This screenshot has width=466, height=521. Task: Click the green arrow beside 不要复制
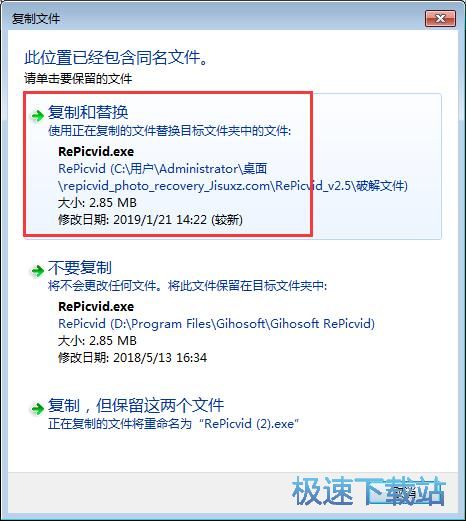pyautogui.click(x=37, y=270)
